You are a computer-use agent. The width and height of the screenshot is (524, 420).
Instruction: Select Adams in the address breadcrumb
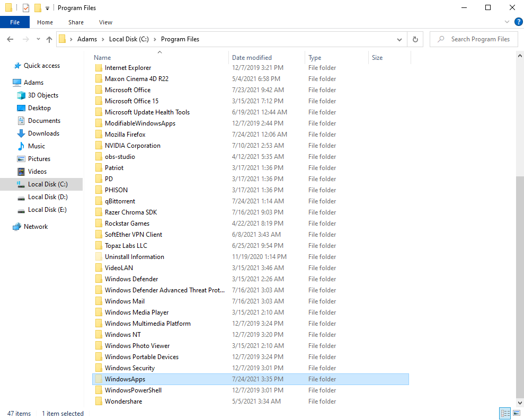tap(87, 39)
